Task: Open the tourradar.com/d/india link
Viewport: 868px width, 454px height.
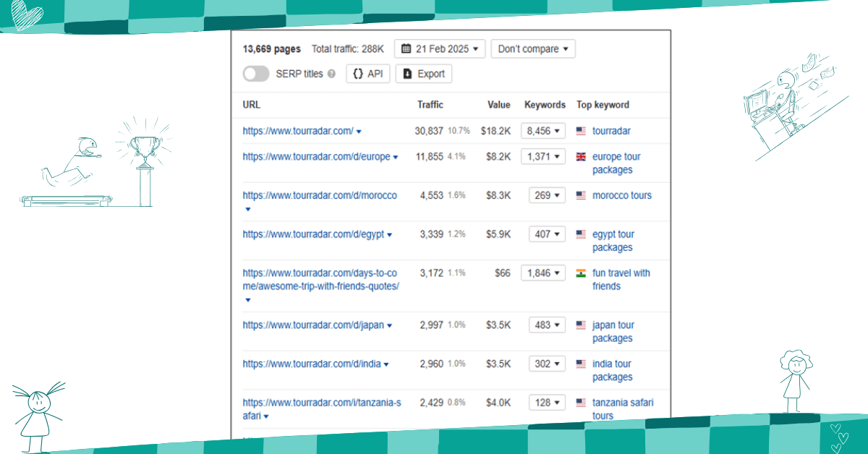Action: [x=312, y=364]
